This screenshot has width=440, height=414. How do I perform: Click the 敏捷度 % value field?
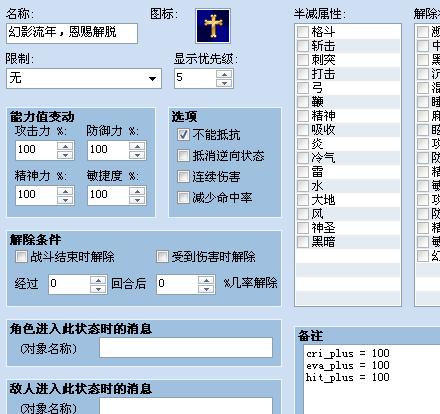[109, 195]
